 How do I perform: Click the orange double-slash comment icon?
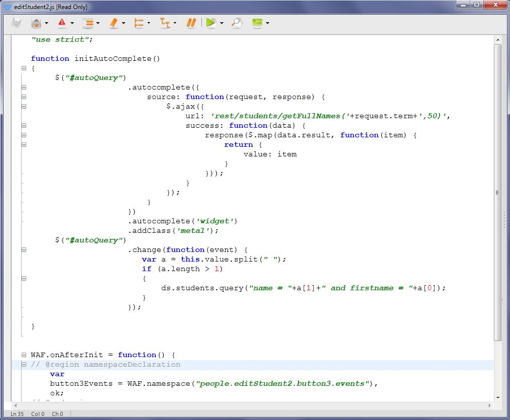pyautogui.click(x=191, y=23)
